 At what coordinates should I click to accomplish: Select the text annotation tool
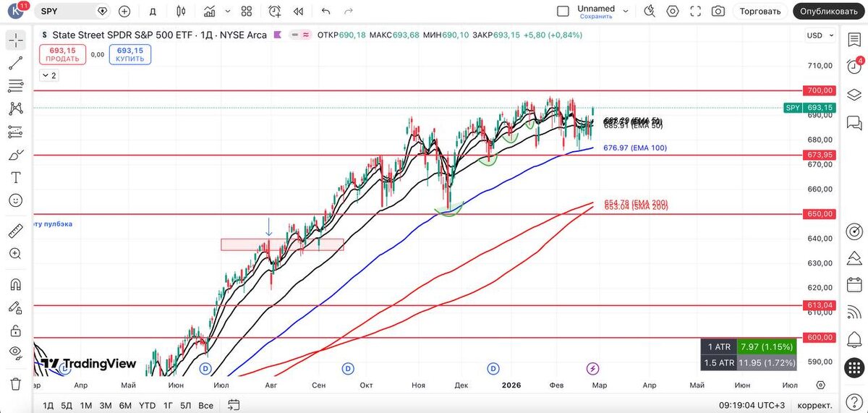tap(16, 178)
